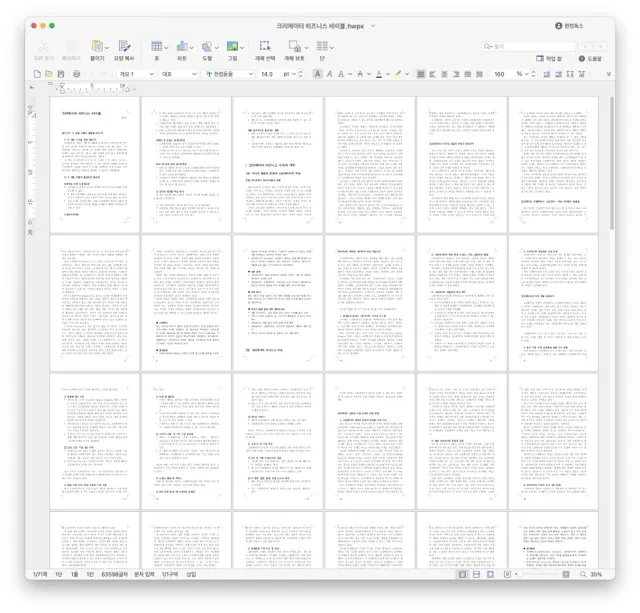The image size is (640, 613).
Task: Click the 그림 (Picture) icon
Action: click(232, 46)
